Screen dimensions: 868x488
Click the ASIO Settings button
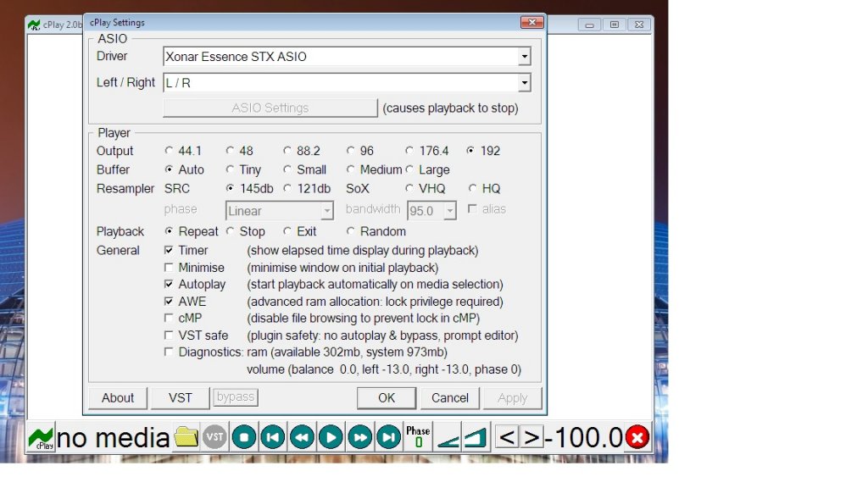click(x=270, y=108)
